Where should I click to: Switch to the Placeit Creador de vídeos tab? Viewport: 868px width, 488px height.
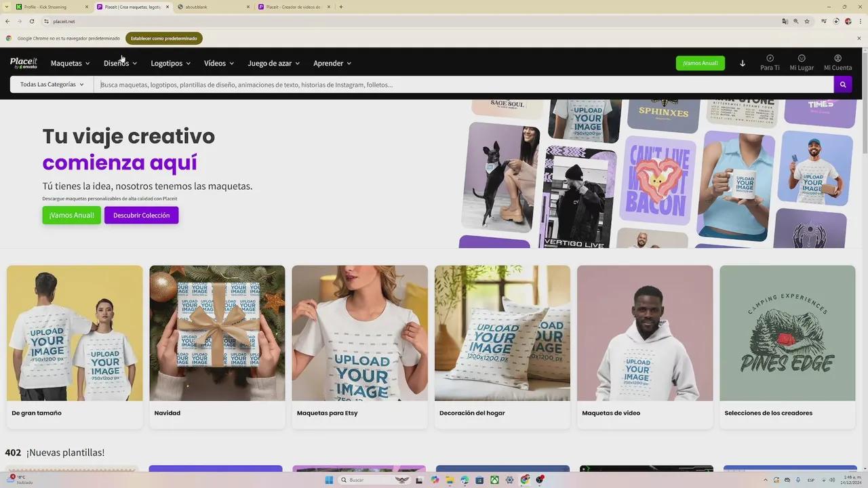294,7
